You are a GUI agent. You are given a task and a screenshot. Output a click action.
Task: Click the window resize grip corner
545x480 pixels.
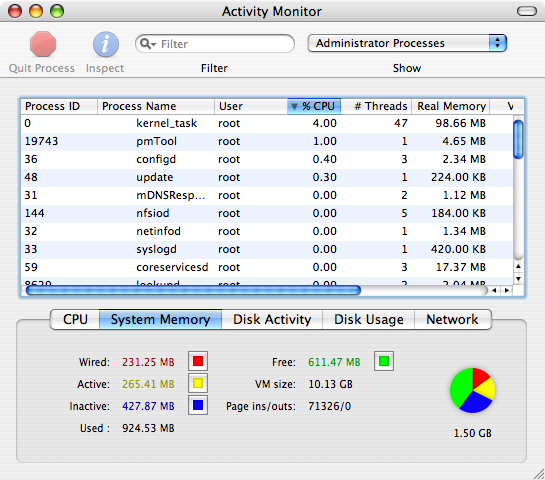[x=539, y=474]
